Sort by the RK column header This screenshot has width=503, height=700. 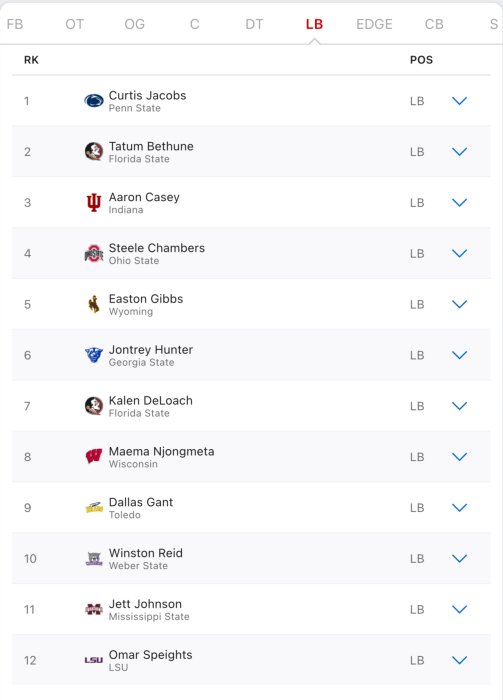click(x=31, y=60)
